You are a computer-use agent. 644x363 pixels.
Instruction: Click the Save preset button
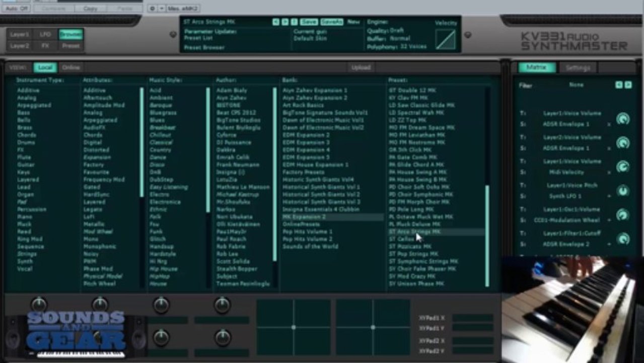pos(309,22)
